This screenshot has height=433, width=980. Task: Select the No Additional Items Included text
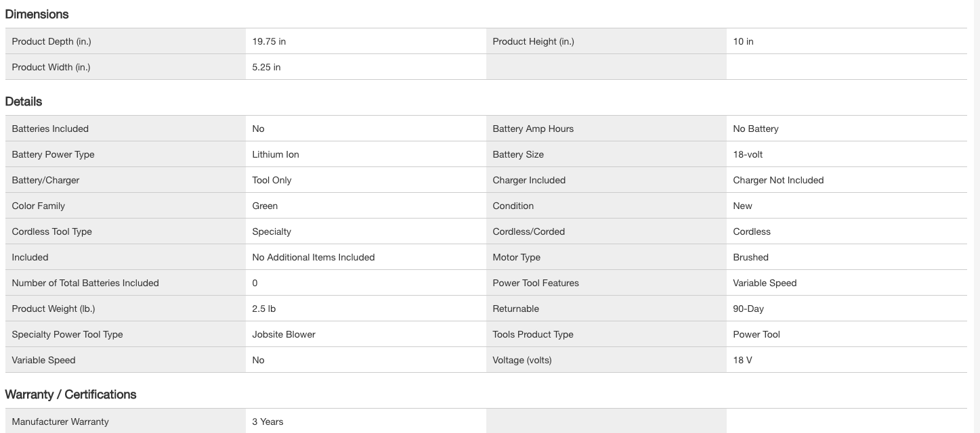coord(314,257)
